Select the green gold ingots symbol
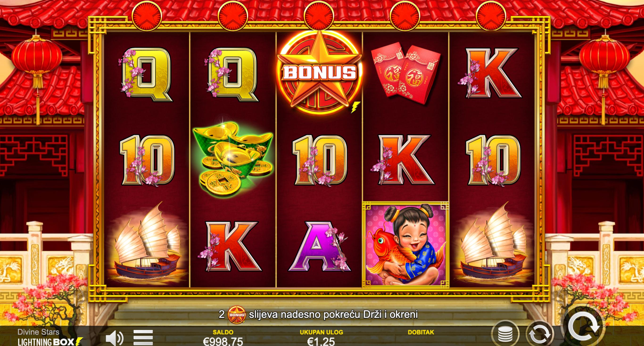The width and height of the screenshot is (644, 346). click(233, 157)
